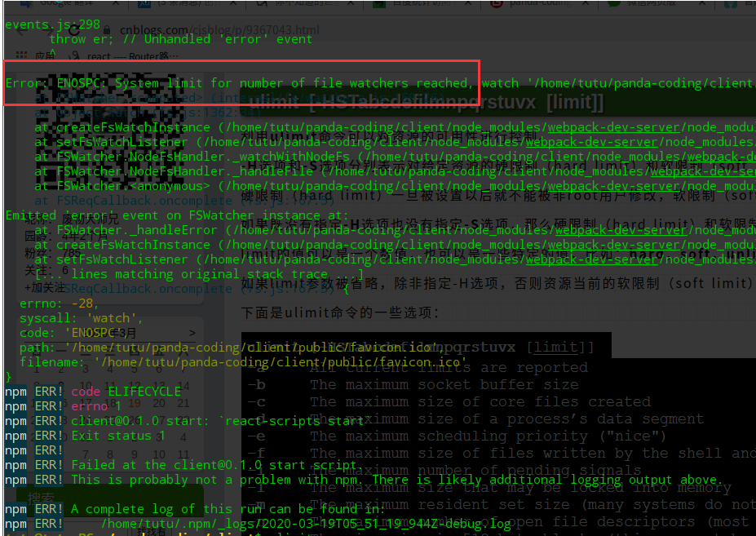Open webpack-dev-server link on the _handleFile line
This screenshot has height=536, width=756.
click(x=703, y=171)
